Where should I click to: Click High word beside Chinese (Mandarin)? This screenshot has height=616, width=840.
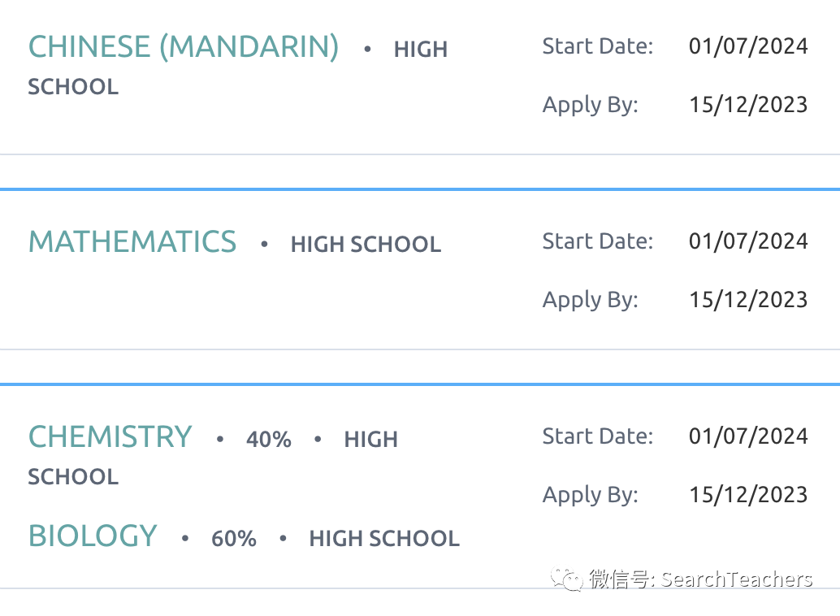tap(421, 50)
